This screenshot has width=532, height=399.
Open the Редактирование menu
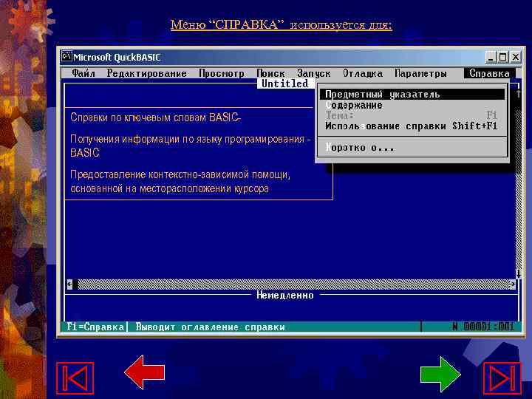pos(146,73)
